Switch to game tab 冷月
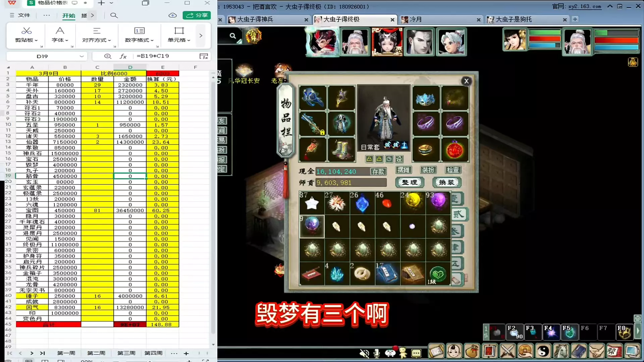 point(416,19)
